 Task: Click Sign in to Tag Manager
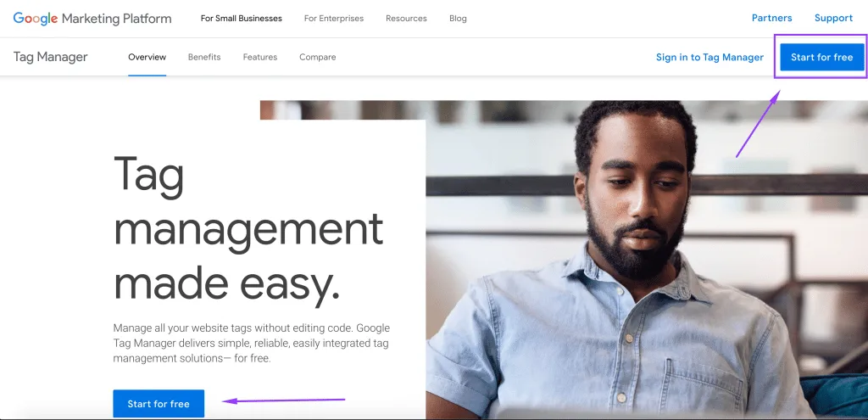point(709,57)
